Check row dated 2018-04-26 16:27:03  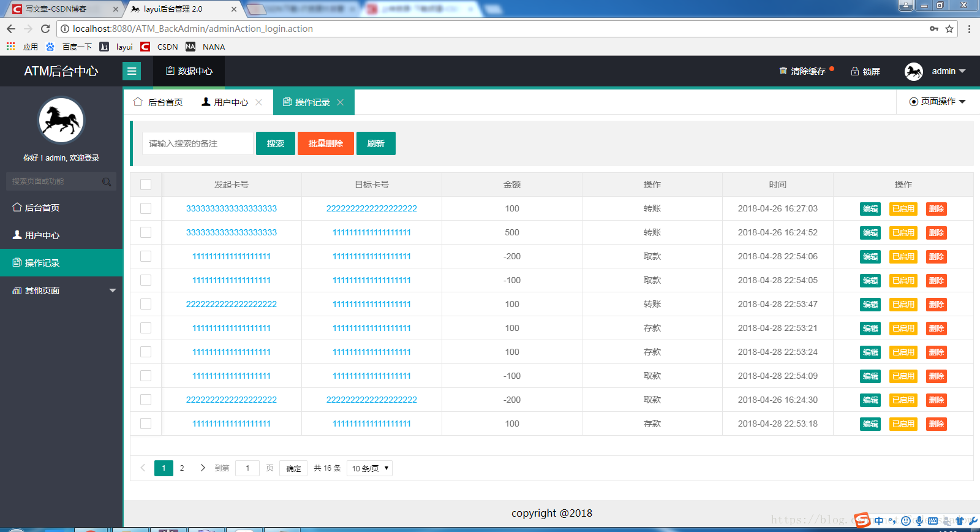click(146, 208)
